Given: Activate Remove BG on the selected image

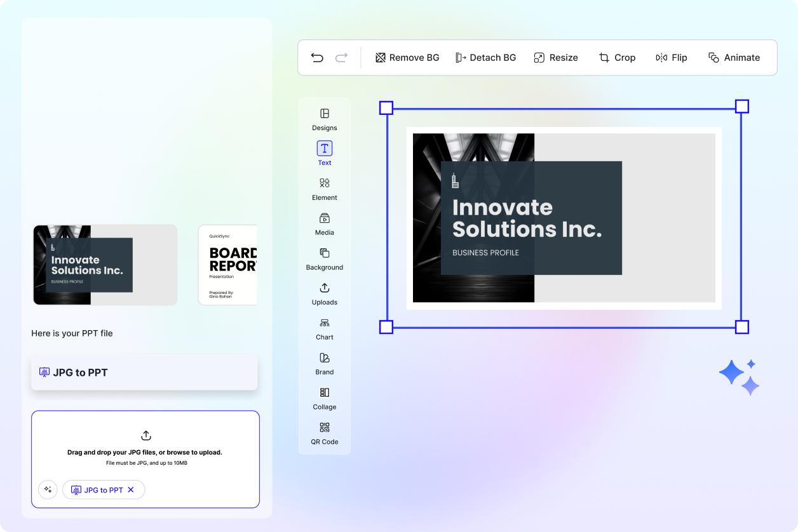Looking at the screenshot, I should click(407, 57).
